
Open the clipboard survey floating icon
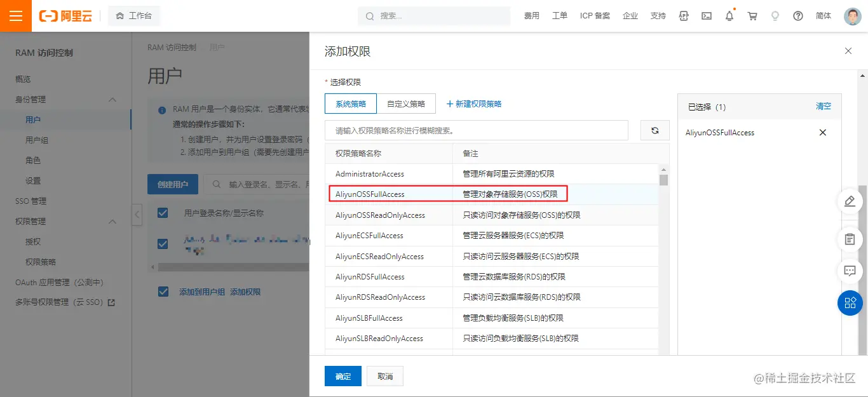click(x=850, y=239)
